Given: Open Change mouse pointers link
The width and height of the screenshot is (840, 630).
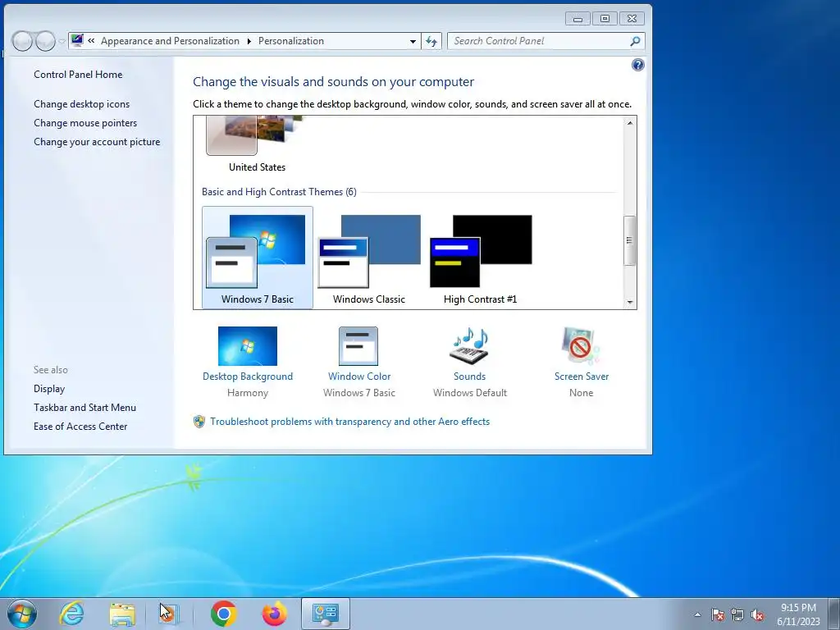Looking at the screenshot, I should (x=85, y=123).
